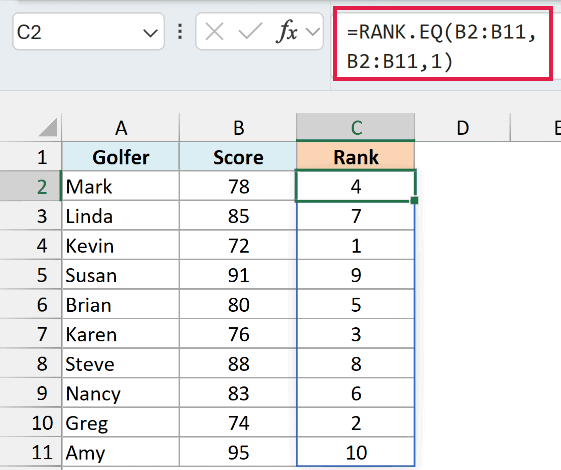Select column B header
Viewport: 561px width, 470px height.
[238, 128]
